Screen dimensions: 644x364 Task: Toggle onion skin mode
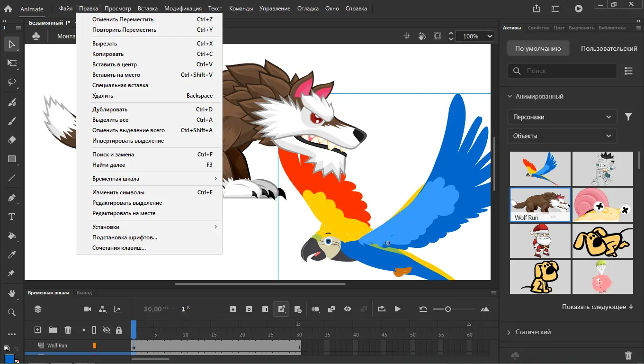tap(315, 309)
